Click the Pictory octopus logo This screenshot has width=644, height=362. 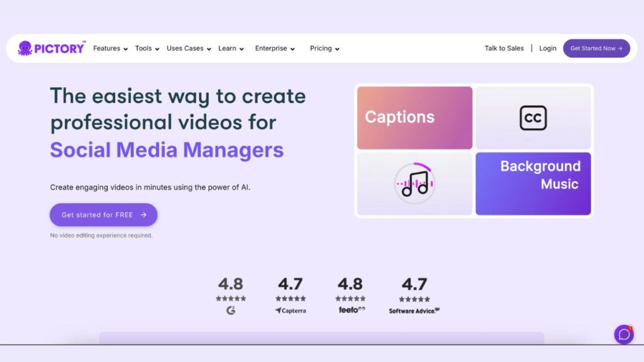point(25,48)
